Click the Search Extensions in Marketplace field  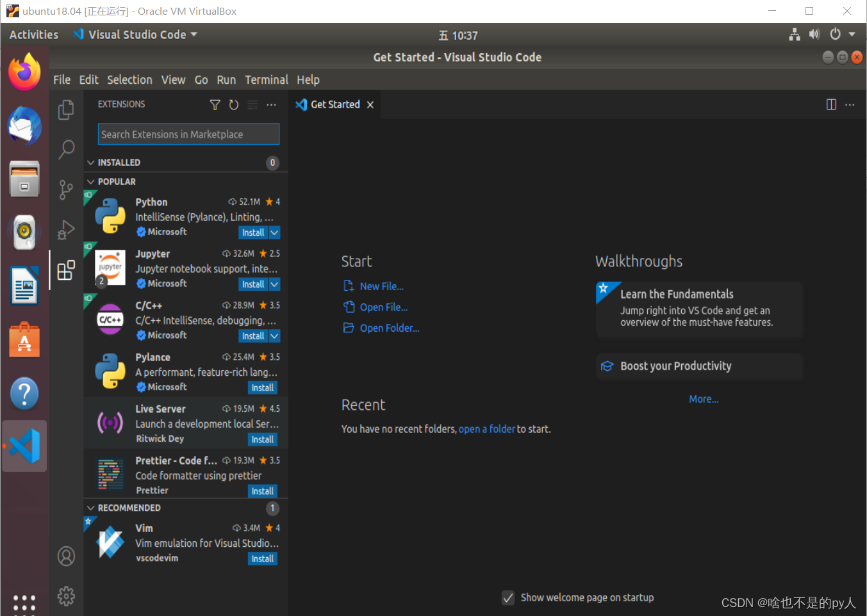coord(188,134)
